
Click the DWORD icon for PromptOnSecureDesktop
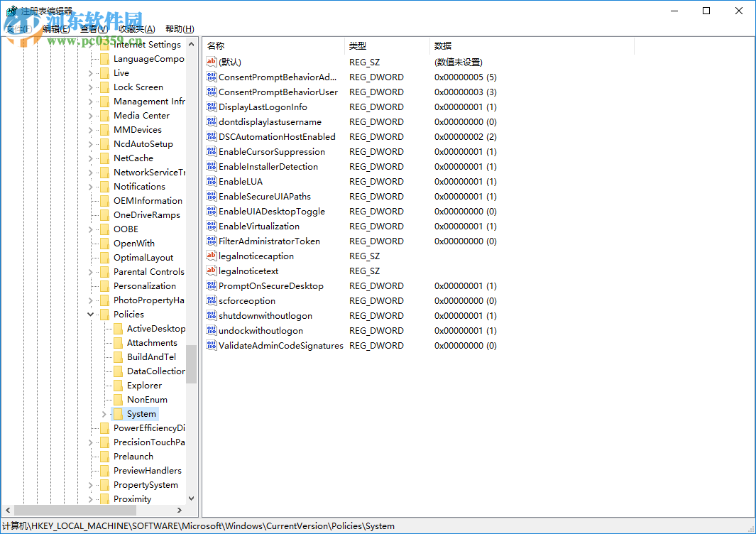212,285
